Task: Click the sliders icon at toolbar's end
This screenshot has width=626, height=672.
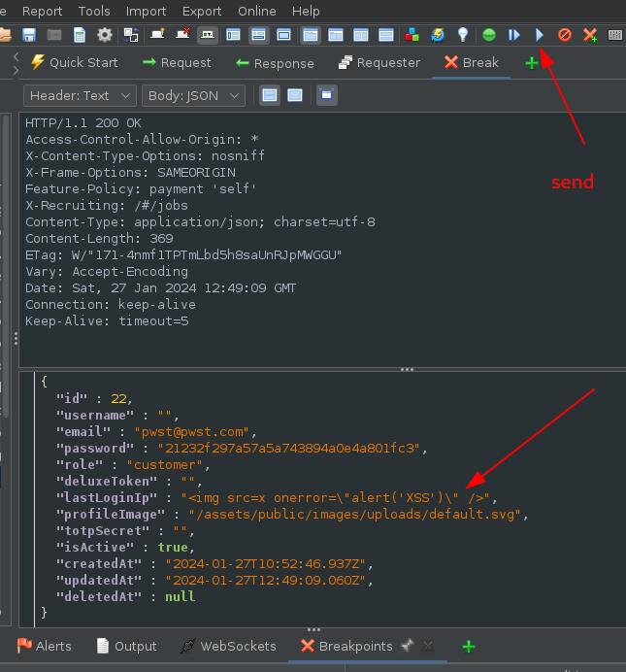Action: tap(615, 35)
